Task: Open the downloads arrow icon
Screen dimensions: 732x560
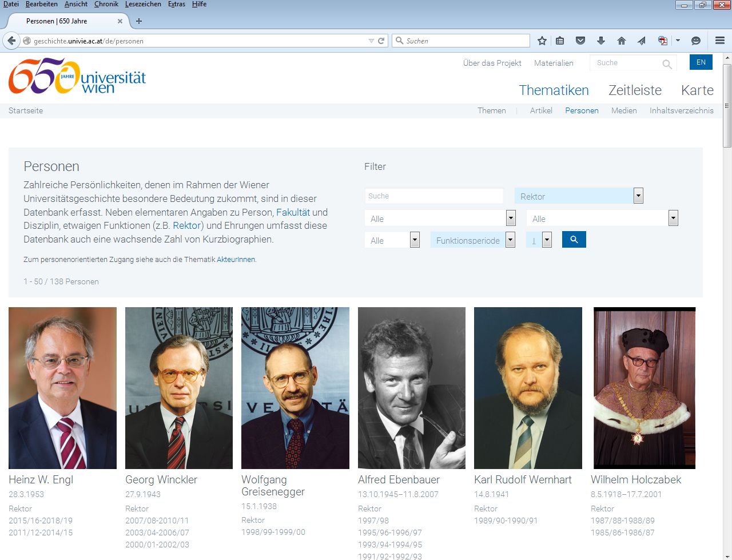Action: [600, 41]
